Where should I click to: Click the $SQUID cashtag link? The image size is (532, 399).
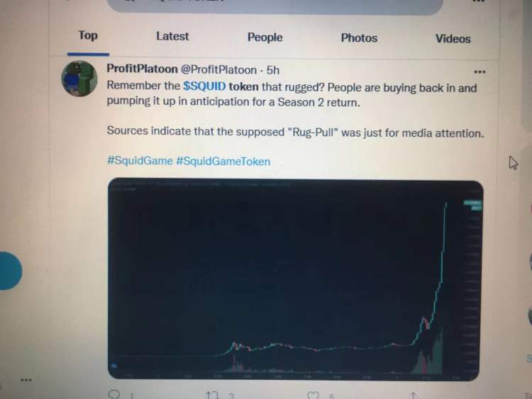(204, 86)
